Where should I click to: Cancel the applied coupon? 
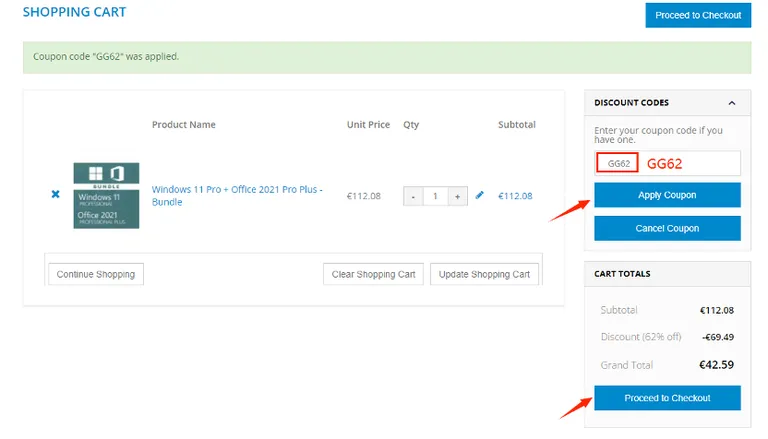(x=668, y=228)
